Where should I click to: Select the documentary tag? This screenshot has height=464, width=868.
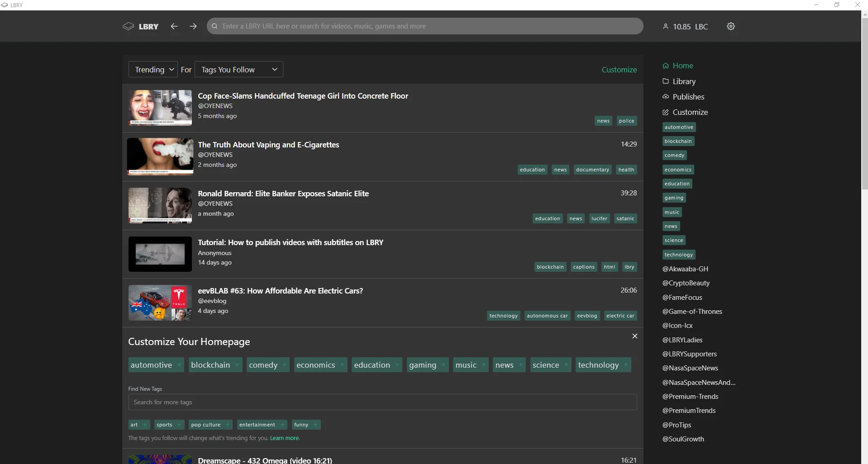(592, 170)
